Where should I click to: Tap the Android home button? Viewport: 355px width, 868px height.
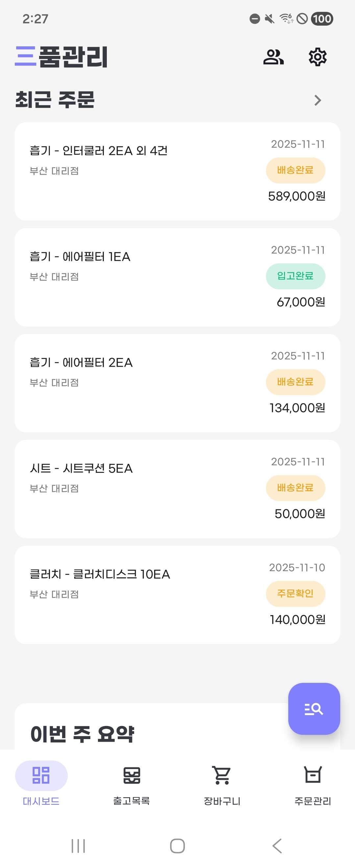pos(177,845)
